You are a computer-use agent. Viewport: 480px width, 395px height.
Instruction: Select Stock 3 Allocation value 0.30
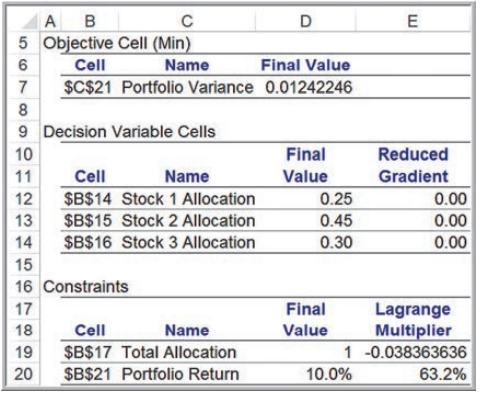[x=336, y=242]
